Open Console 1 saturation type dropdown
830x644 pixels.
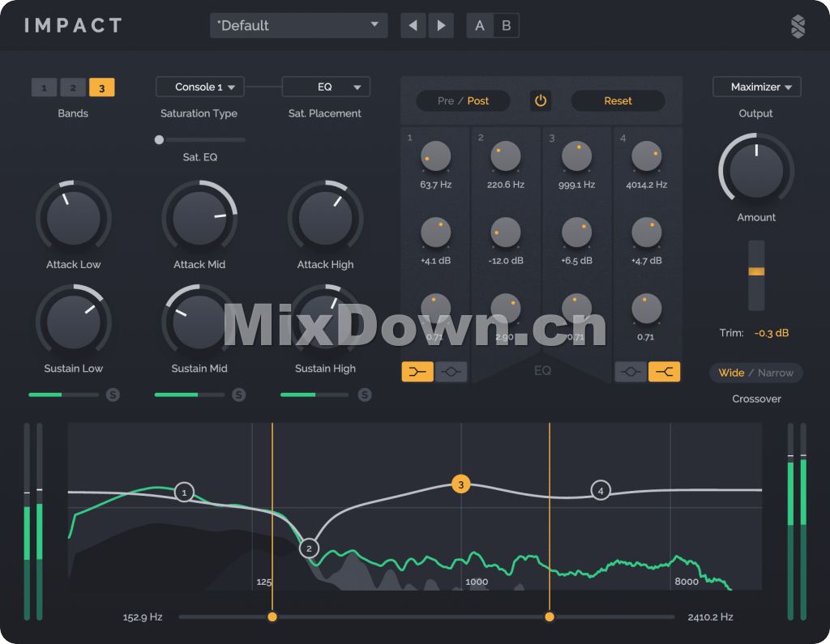(200, 87)
